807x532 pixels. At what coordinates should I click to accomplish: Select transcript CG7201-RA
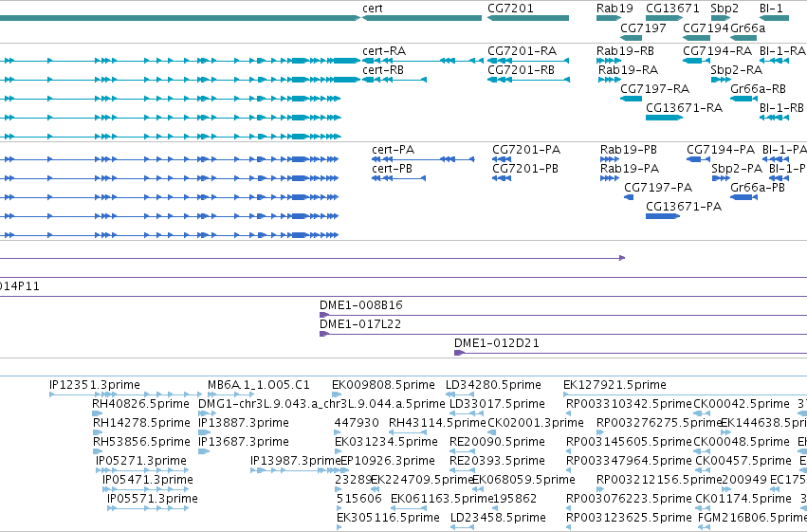[x=528, y=61]
